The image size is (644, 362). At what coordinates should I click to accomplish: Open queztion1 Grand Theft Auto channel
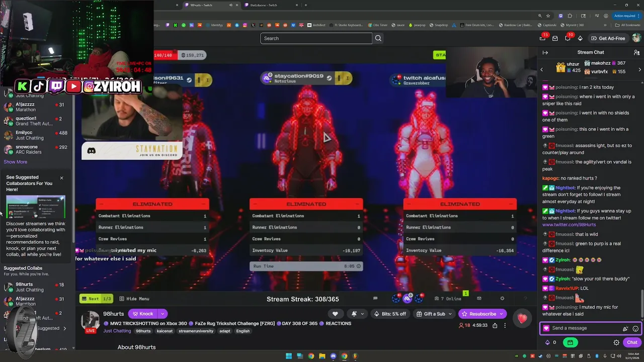coord(36,121)
